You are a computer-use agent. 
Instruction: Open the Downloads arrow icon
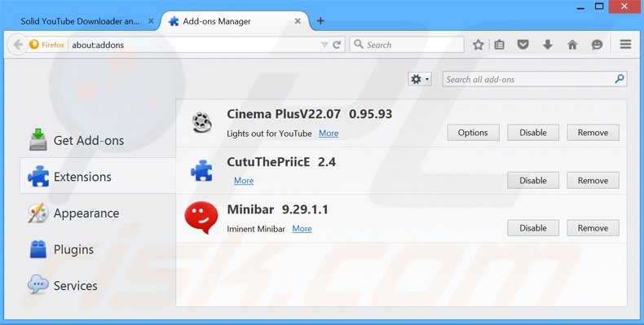pyautogui.click(x=548, y=45)
